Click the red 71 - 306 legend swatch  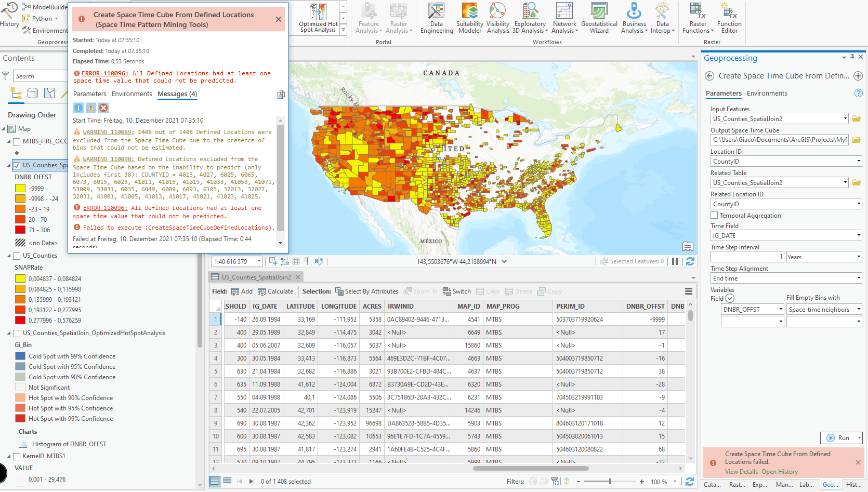(20, 230)
